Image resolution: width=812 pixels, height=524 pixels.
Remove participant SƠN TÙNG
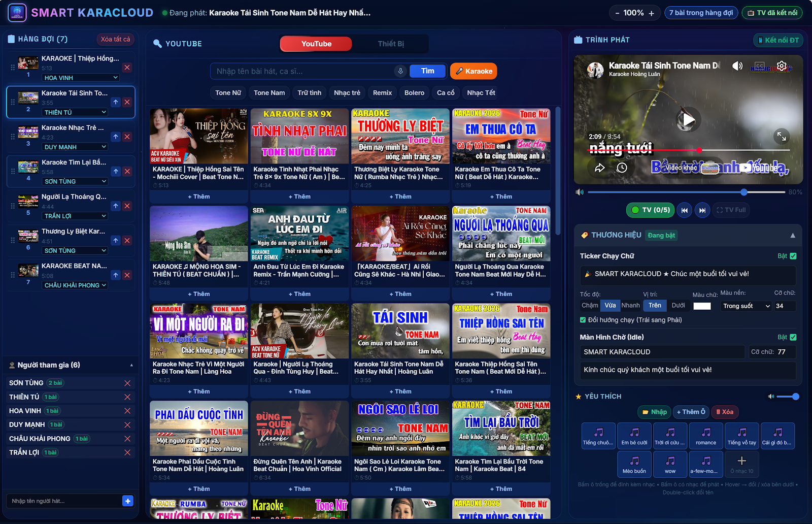(127, 383)
